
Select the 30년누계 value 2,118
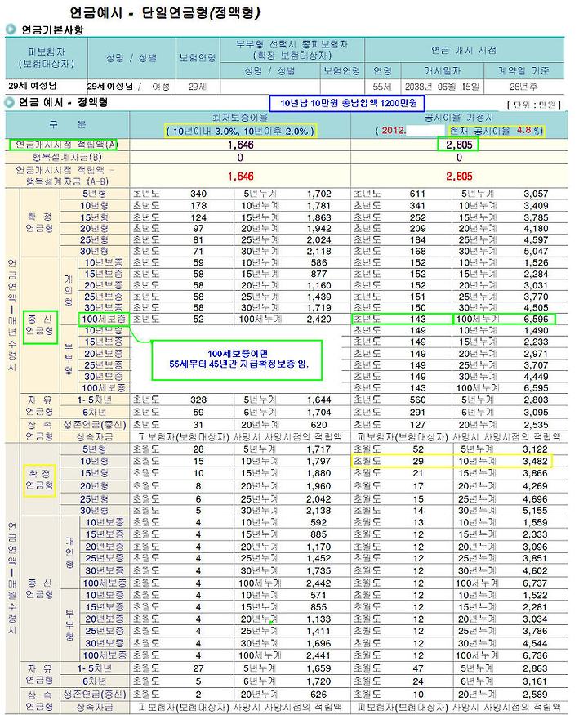[x=318, y=251]
